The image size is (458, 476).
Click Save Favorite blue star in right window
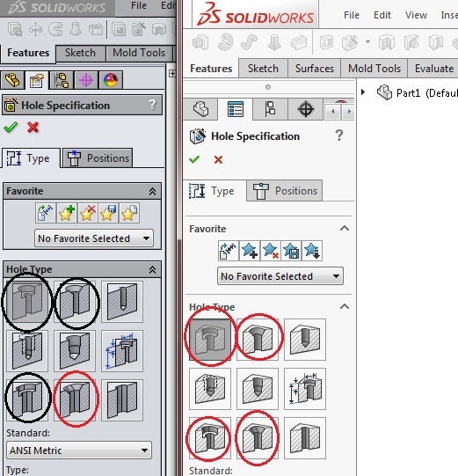coord(291,251)
